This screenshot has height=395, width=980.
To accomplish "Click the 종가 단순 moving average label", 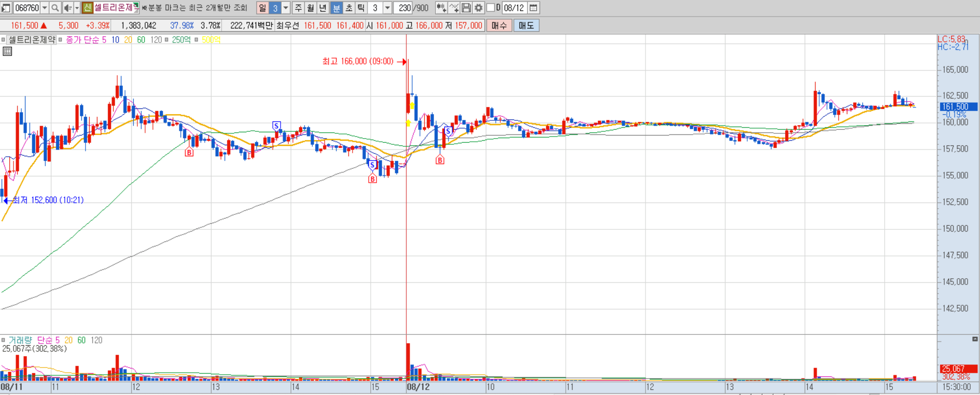I will [82, 39].
